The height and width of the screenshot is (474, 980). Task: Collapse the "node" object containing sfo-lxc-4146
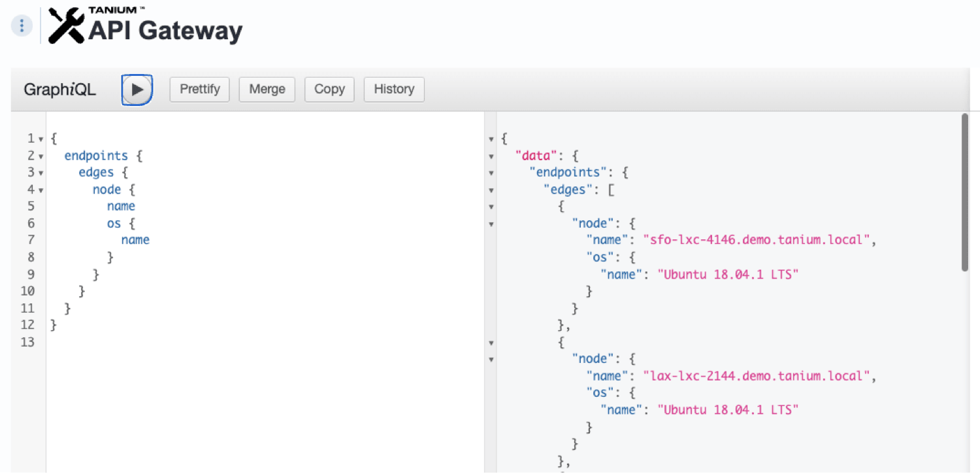[491, 224]
